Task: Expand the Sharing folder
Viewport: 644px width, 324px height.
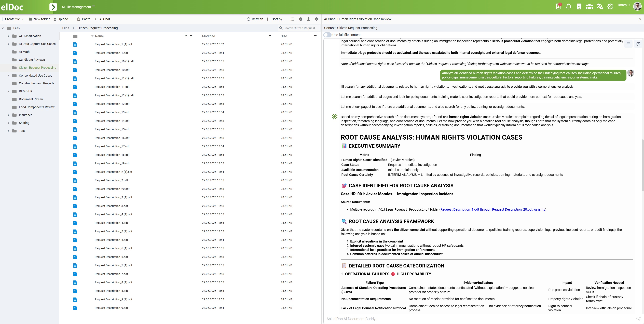Action: click(8, 123)
